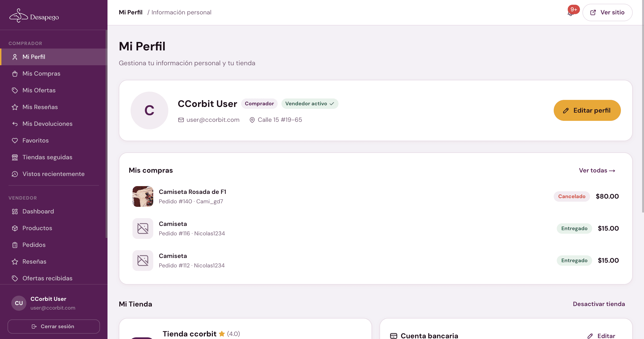Screen dimensions: 644x339
Task: Open Mis Ofertas from the sidebar
Action: coord(54,90)
